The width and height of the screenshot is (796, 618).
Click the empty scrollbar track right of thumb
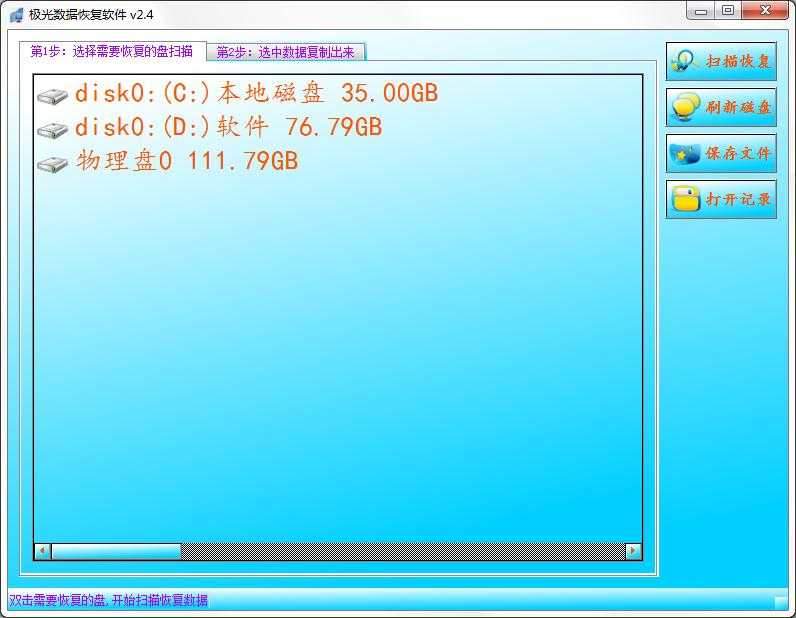(x=400, y=551)
